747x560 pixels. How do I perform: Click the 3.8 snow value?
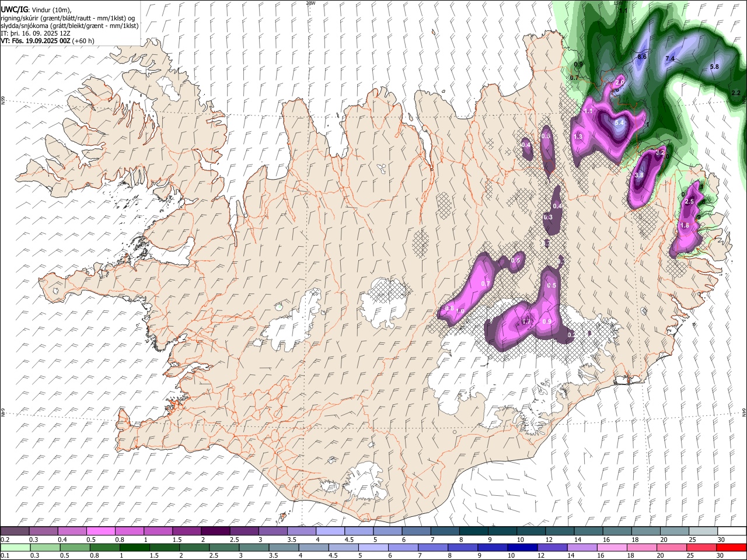[x=638, y=175]
